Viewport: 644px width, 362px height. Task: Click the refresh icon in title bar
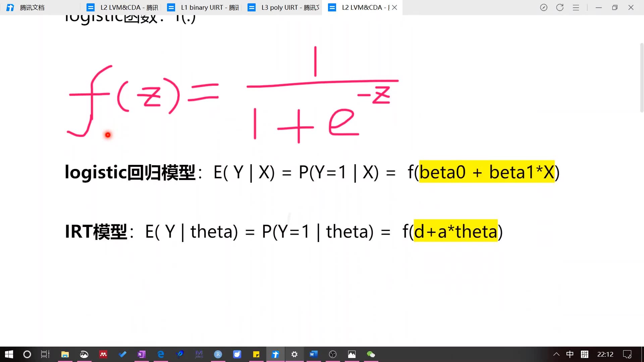pos(560,7)
